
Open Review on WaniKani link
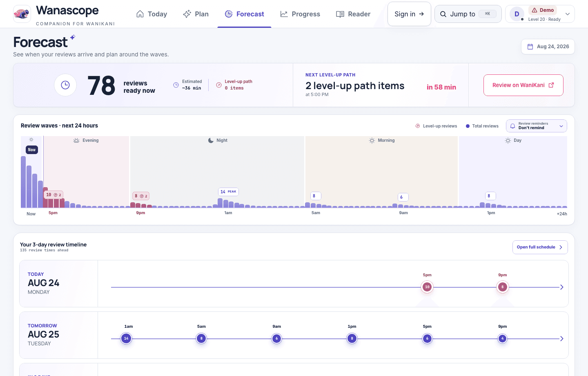coord(523,85)
